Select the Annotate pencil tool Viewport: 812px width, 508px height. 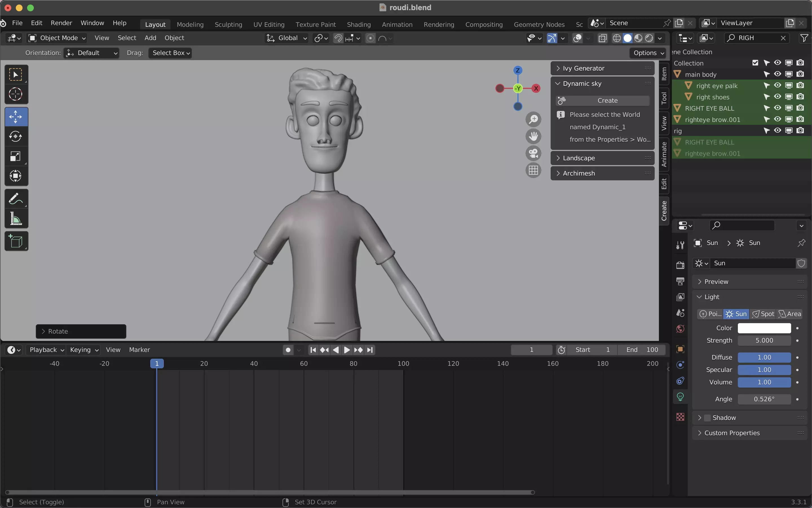(16, 199)
